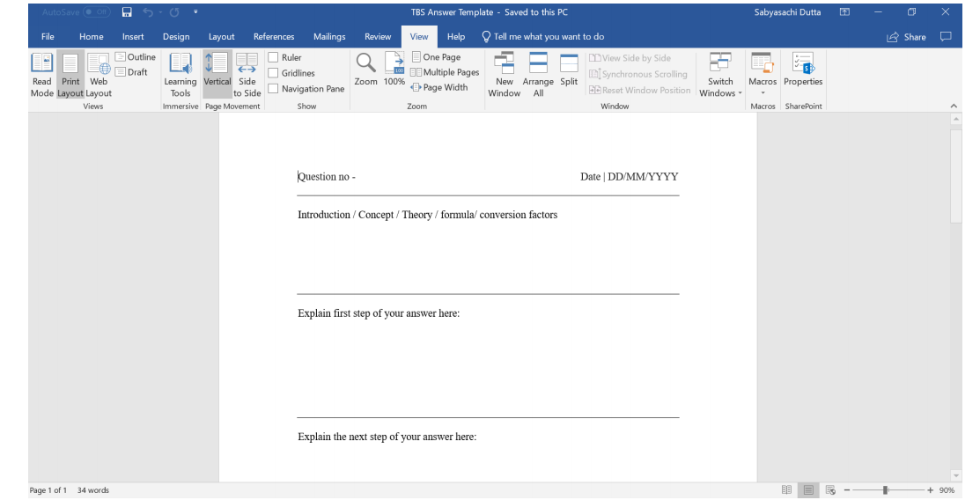Expand the Macros dropdown arrow
Screen dimensions: 980x500
[763, 93]
